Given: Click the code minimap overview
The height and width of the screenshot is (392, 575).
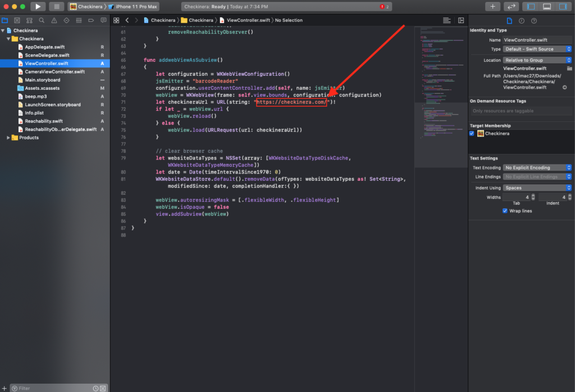Looking at the screenshot, I should pos(441,97).
